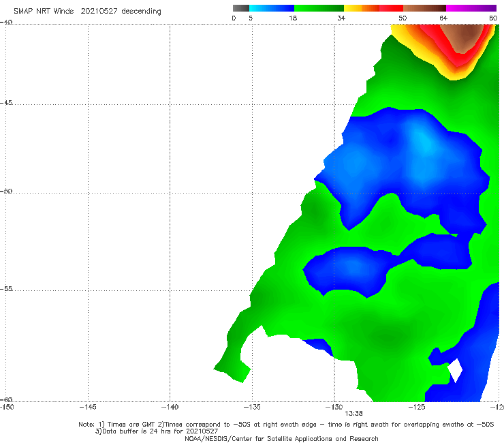Click the color scale value '50'
Viewport: 504px width, 443px height.
403,18
